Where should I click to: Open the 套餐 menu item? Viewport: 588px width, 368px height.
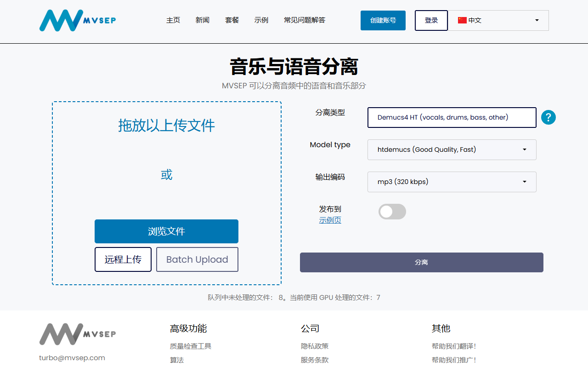click(232, 20)
